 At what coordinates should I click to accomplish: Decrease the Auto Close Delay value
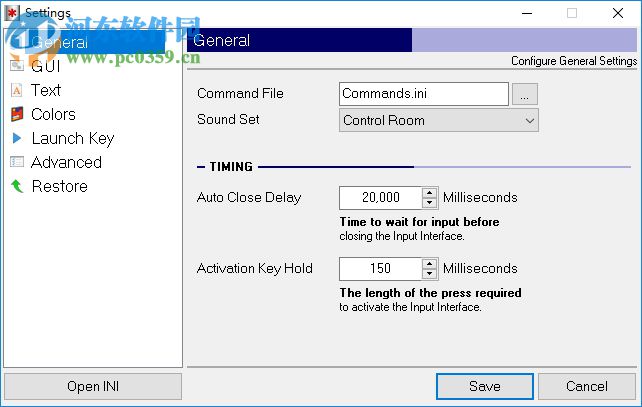point(430,203)
